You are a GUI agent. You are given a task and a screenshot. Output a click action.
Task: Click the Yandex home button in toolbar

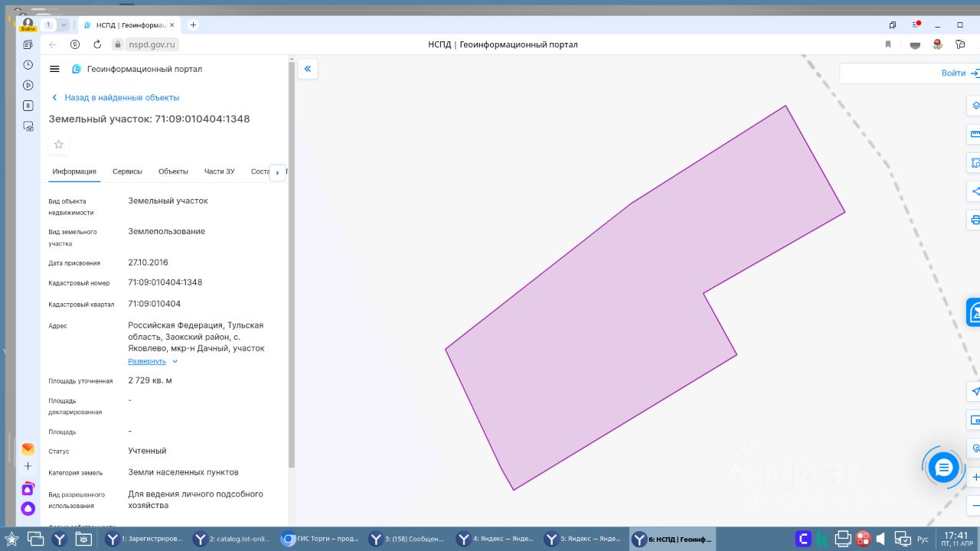(75, 44)
